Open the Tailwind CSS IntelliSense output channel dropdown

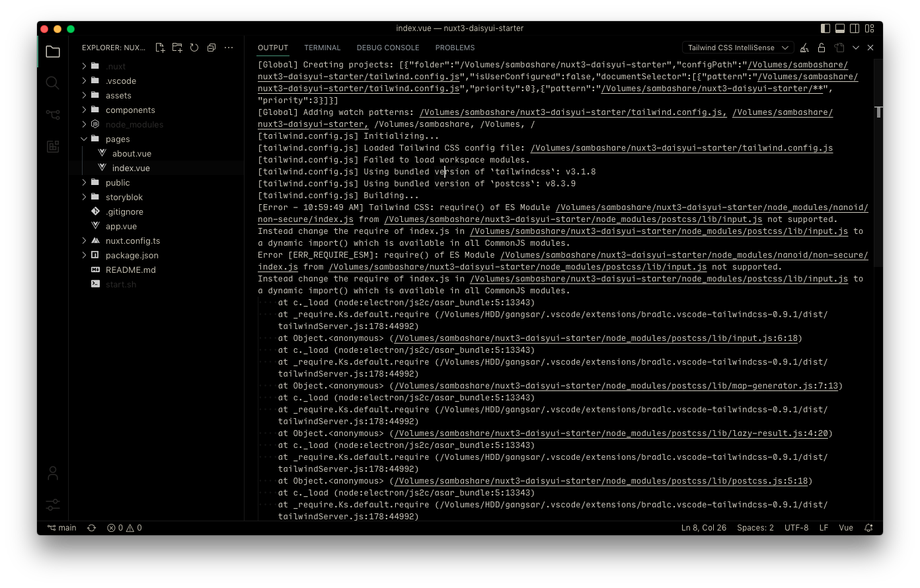(737, 48)
